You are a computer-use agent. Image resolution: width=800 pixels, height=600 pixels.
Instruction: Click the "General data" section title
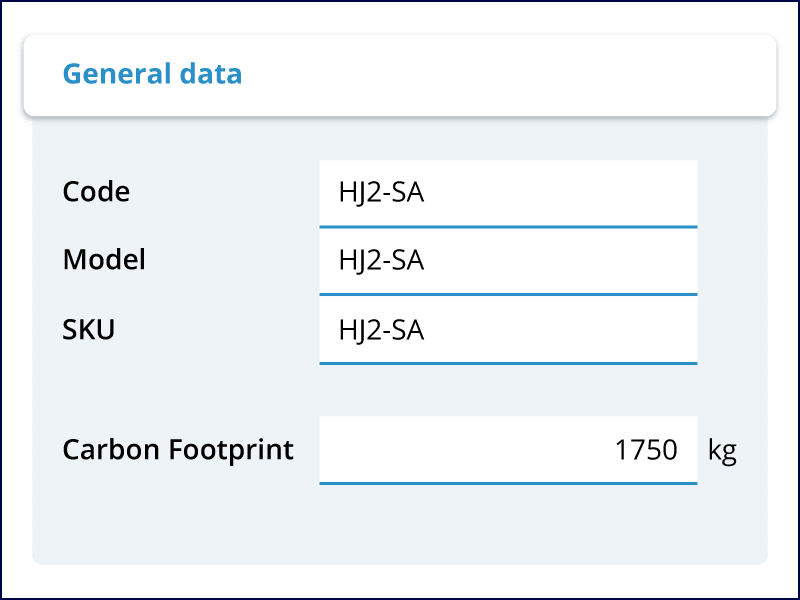pos(152,74)
